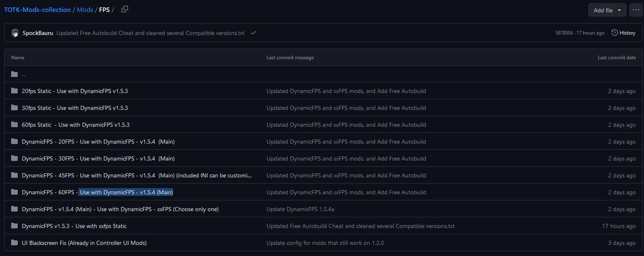This screenshot has width=644, height=256.
Task: Open DynamicFPS v1.5.3 xxfps Static folder
Action: coord(74,226)
